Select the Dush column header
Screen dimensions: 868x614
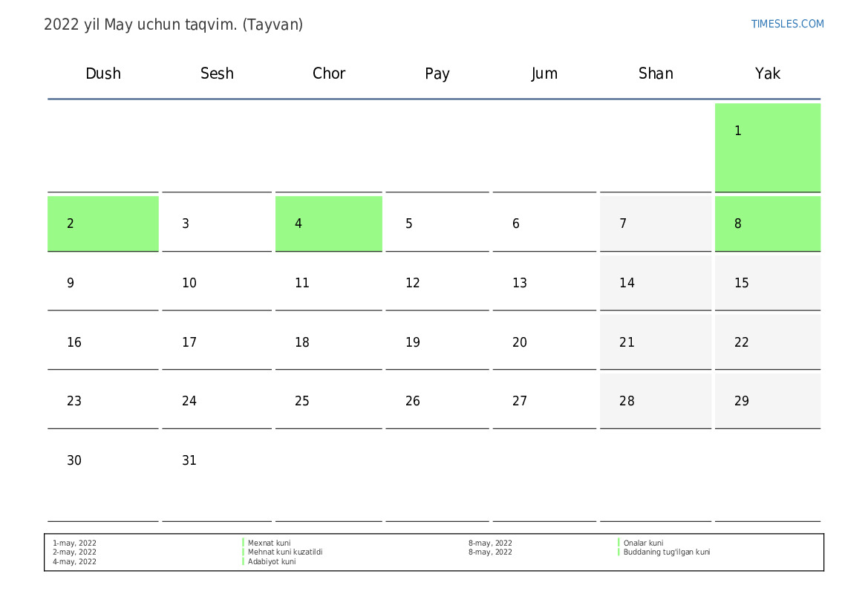[103, 74]
